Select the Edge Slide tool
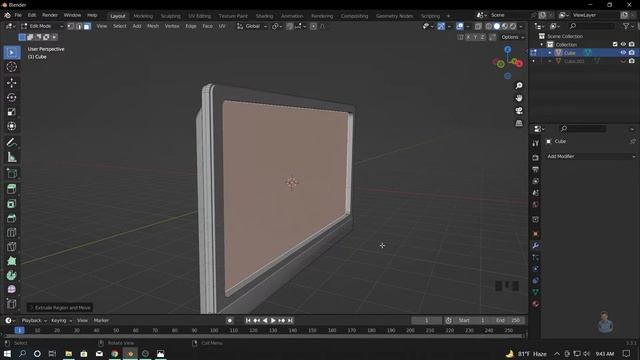Image resolution: width=640 pixels, height=360 pixels. (11, 303)
